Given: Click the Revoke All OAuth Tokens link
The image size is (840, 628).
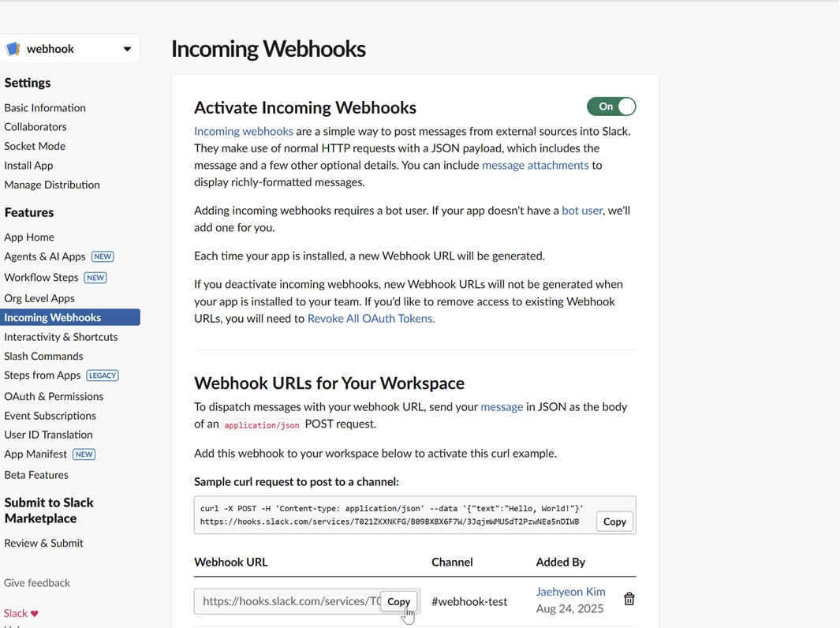Looking at the screenshot, I should click(371, 319).
